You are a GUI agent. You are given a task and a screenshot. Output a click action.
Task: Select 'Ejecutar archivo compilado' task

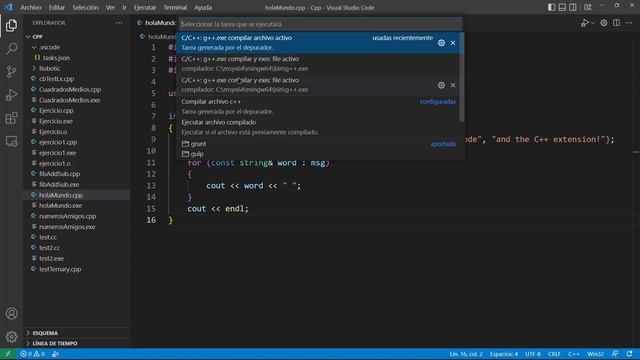(318, 127)
